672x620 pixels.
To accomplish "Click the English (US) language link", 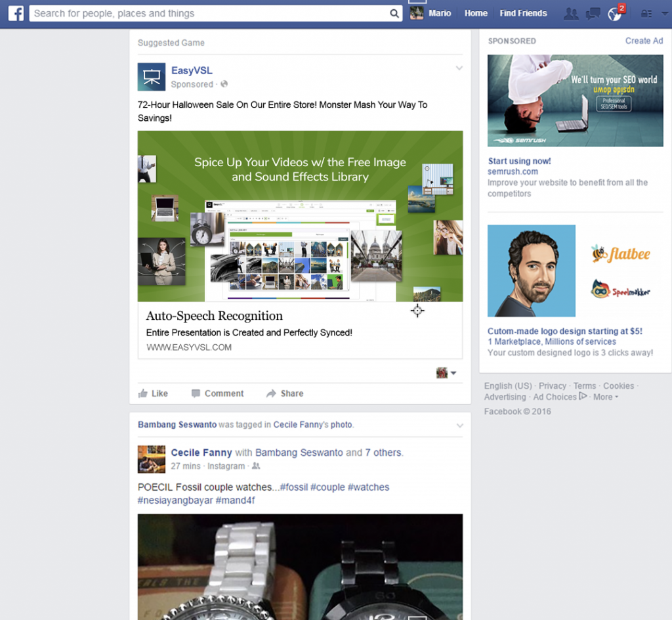I will click(x=508, y=386).
